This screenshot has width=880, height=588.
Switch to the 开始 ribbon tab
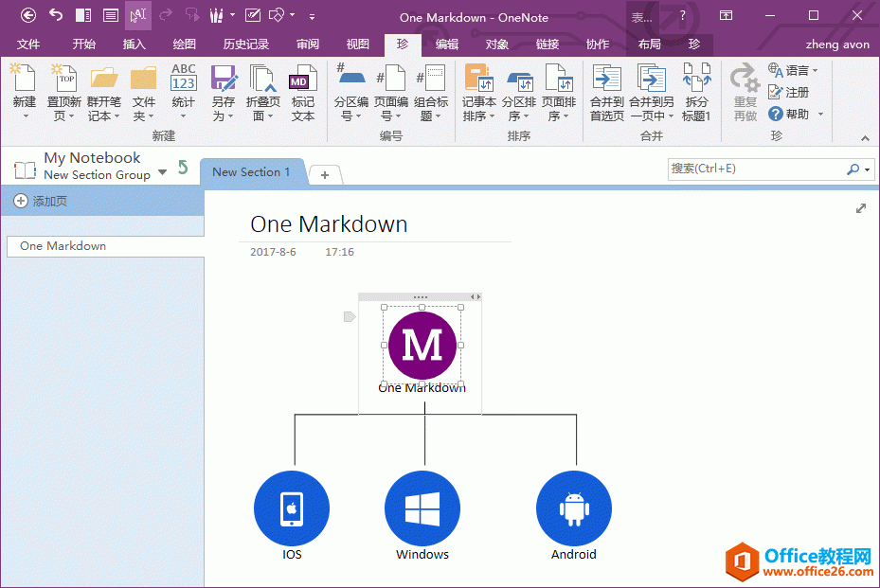[x=83, y=44]
